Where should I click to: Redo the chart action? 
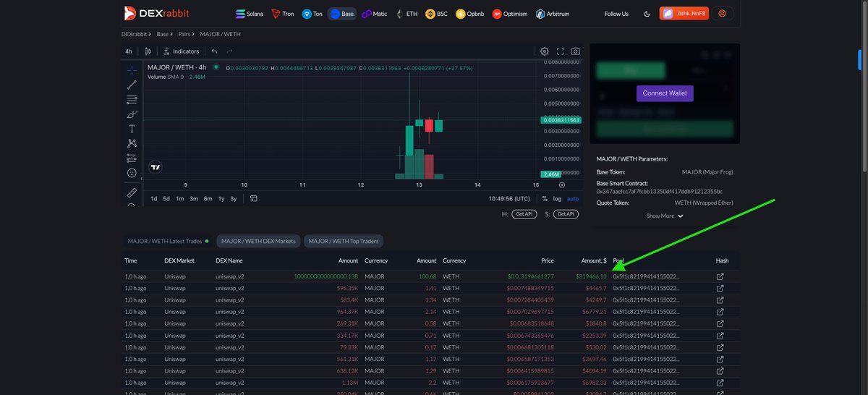[230, 51]
